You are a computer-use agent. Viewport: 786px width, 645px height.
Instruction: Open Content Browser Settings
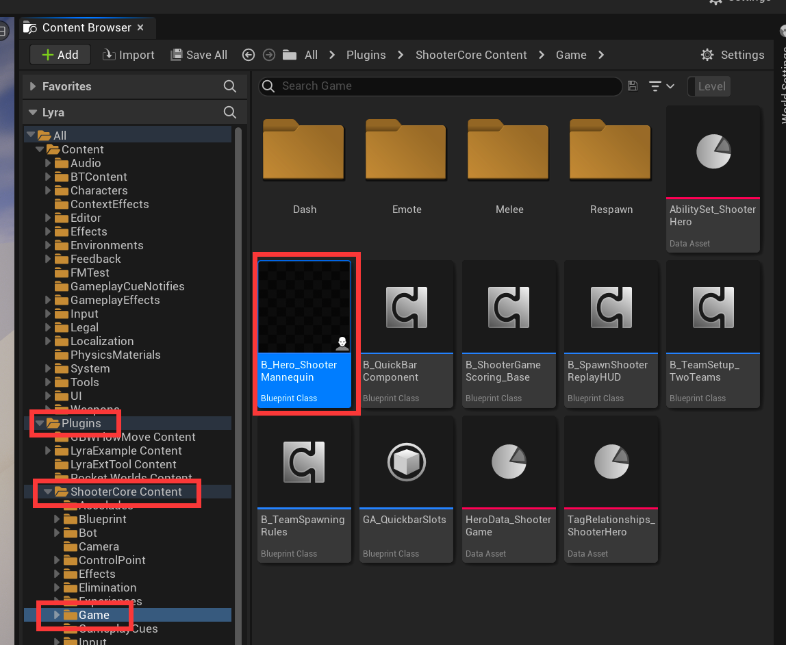coord(732,55)
